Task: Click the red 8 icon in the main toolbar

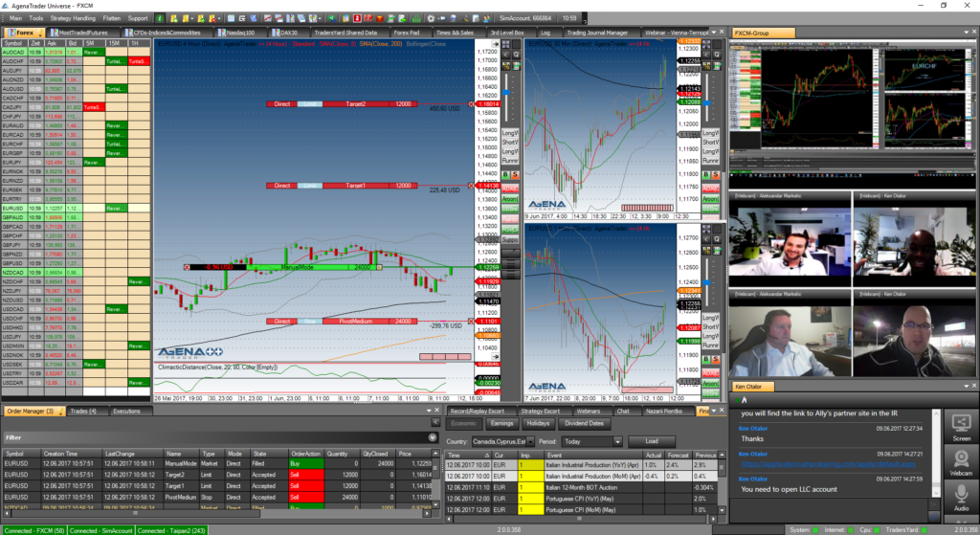Action: tap(356, 18)
